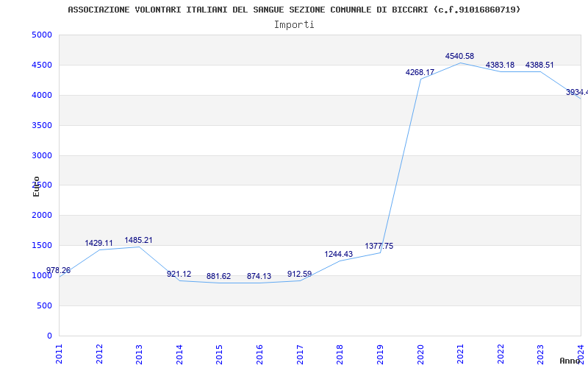The image size is (588, 368).
Task: Click the 2020 year tick label
Action: coord(420,353)
